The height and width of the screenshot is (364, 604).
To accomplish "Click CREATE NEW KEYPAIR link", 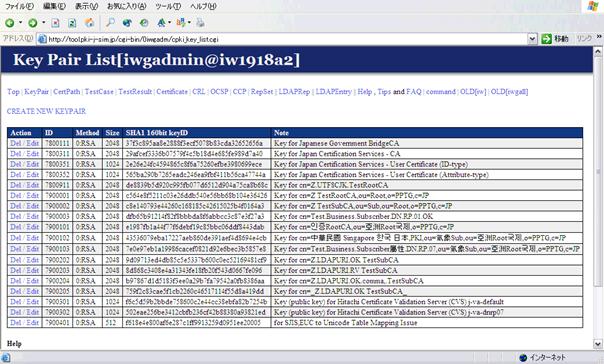I will [x=46, y=111].
